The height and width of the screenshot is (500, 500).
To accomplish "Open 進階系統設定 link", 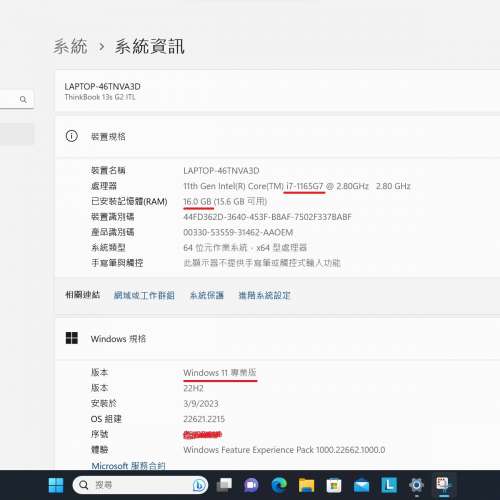I will coord(264,295).
